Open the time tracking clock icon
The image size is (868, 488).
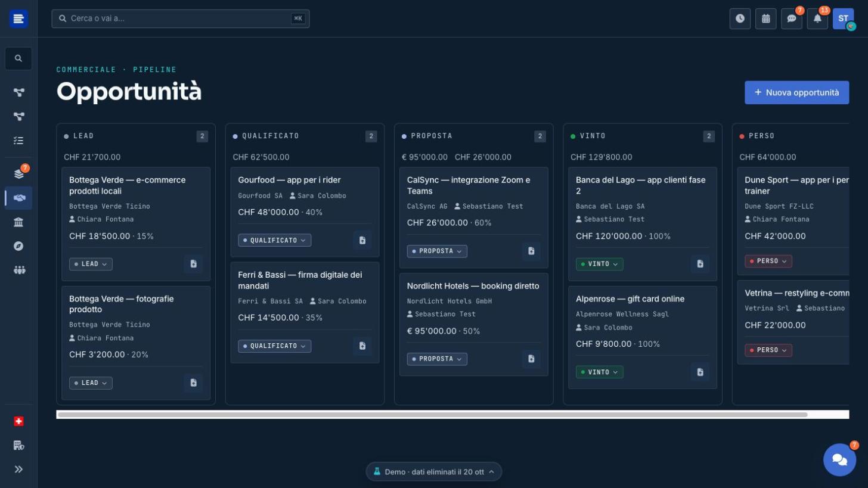tap(740, 18)
